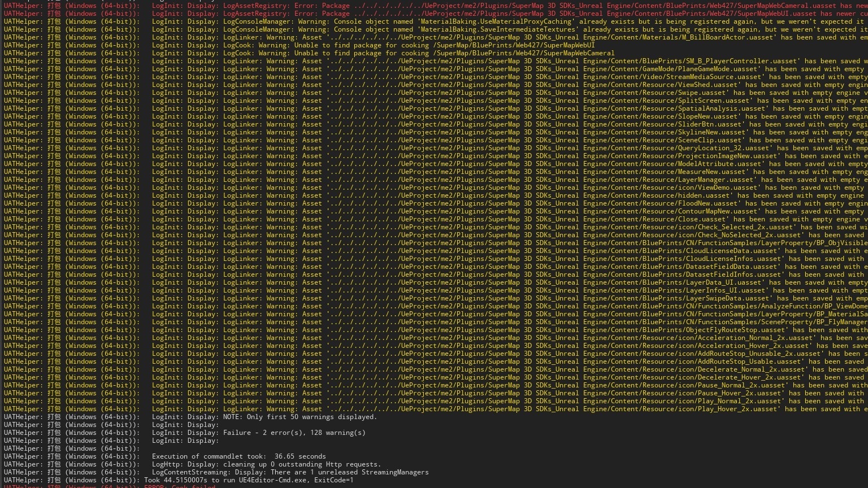Select the Check_Selected_2x.uasset warning line
The image size is (868, 488).
tap(436, 227)
